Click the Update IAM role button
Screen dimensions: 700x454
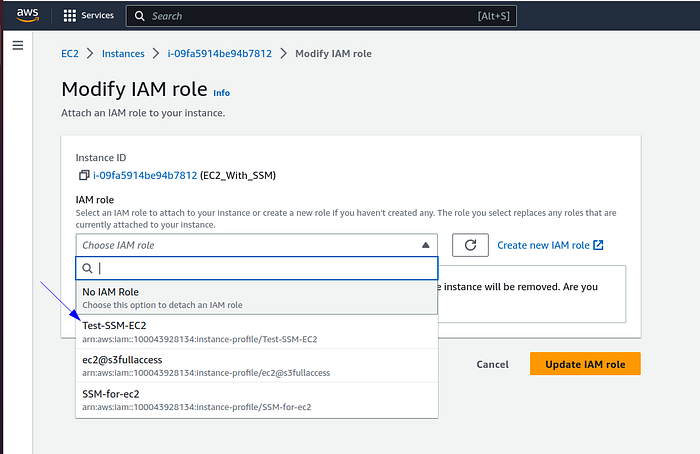(585, 364)
